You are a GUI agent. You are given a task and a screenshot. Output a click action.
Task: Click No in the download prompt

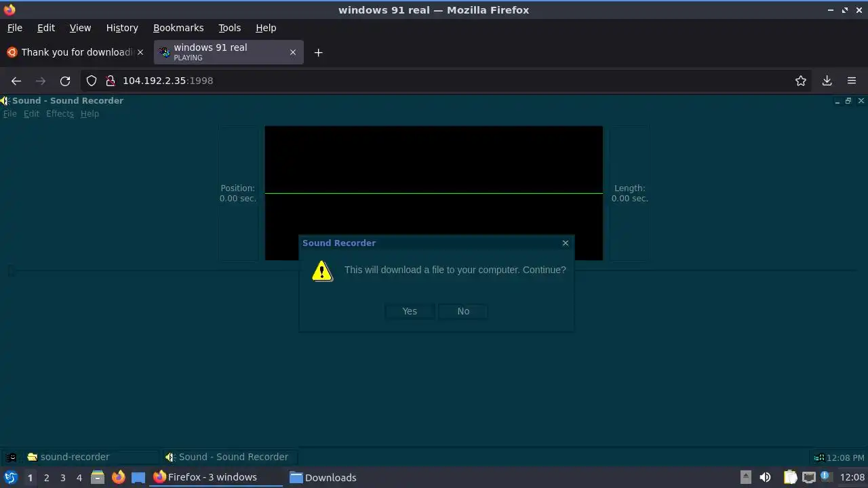[463, 311]
